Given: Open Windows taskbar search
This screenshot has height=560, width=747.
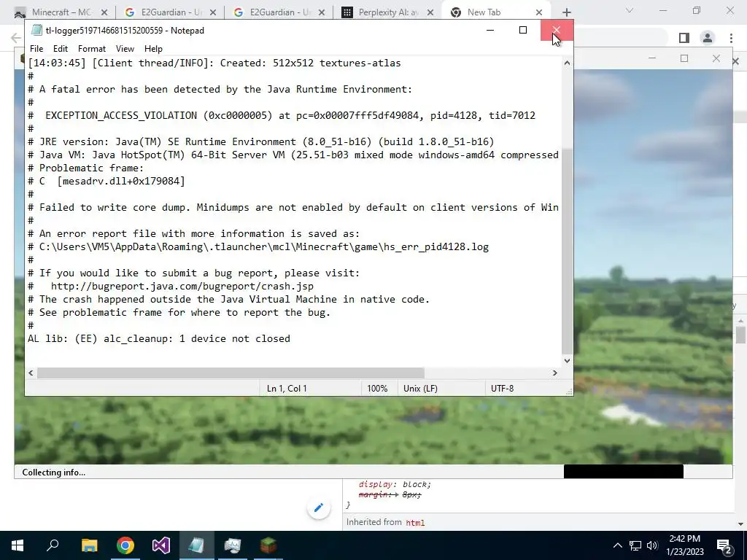Looking at the screenshot, I should point(53,545).
